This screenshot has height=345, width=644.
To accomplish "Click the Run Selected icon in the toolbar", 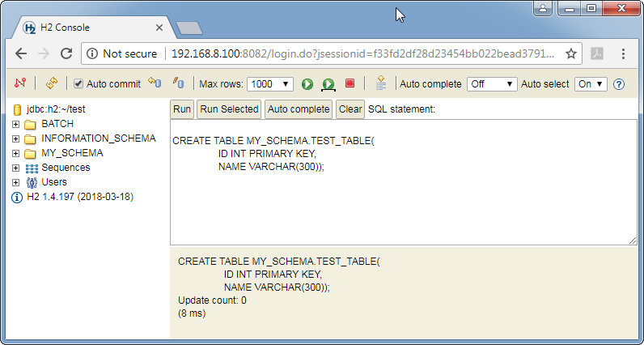I will tap(328, 84).
